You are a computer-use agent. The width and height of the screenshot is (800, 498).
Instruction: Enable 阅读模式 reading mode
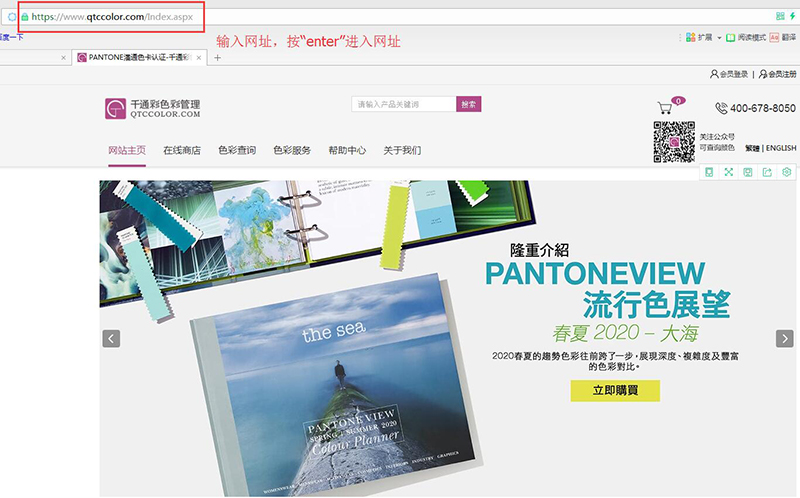point(746,37)
